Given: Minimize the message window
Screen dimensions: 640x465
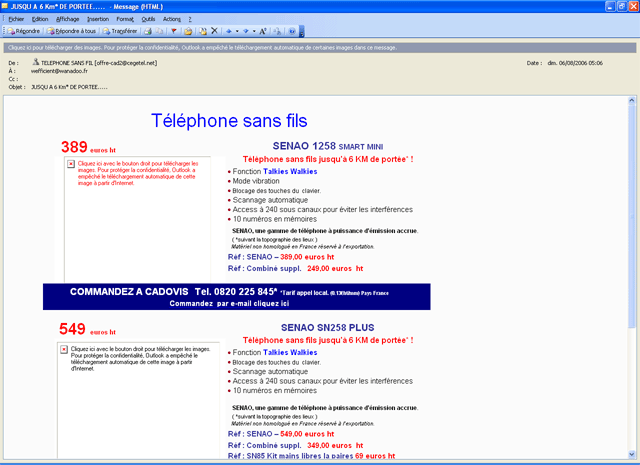Looking at the screenshot, I should 610,6.
